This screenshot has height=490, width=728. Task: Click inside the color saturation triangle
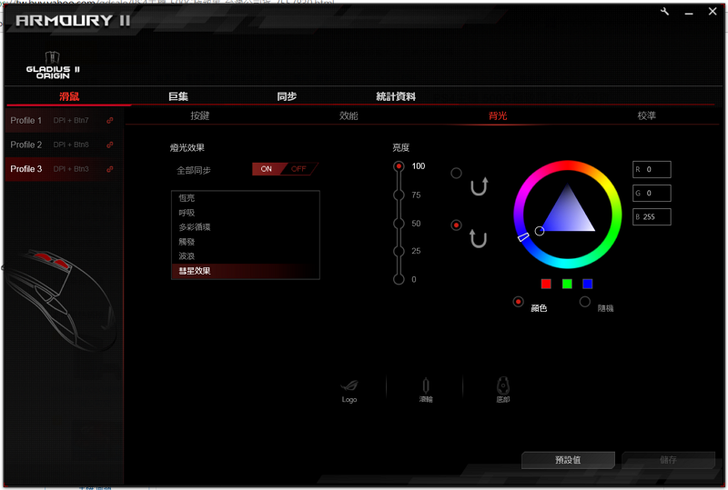click(x=568, y=216)
